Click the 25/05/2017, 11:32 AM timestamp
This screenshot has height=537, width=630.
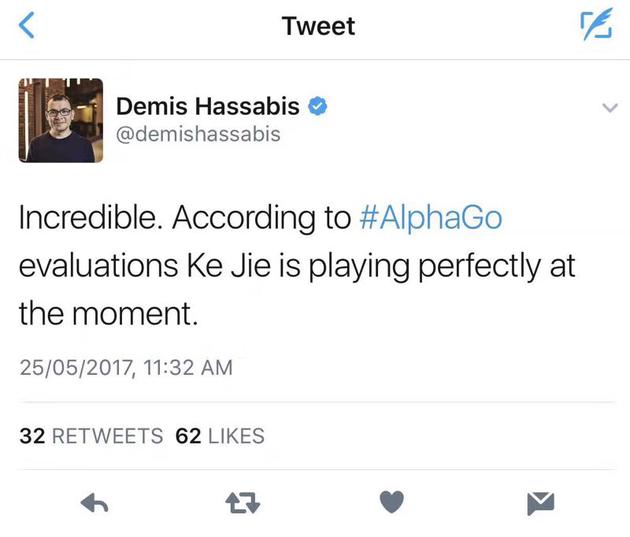pyautogui.click(x=126, y=368)
